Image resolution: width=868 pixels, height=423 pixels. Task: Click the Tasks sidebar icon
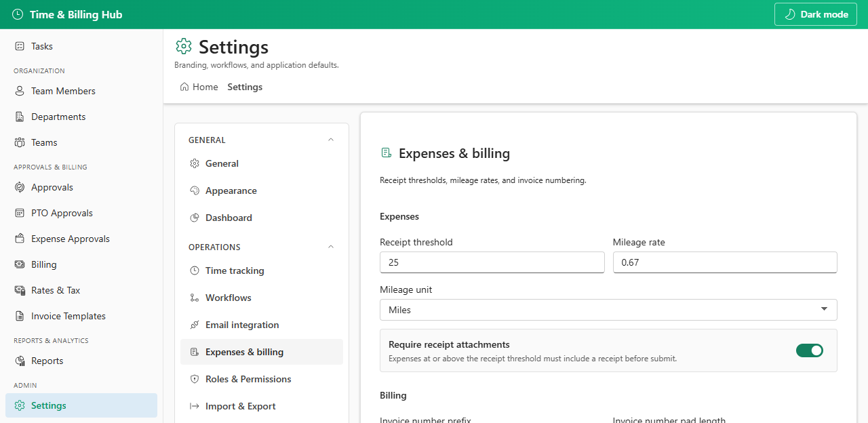(x=20, y=46)
